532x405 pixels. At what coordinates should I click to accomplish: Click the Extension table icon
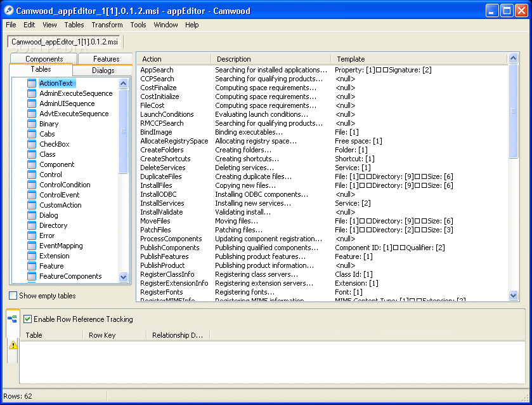pyautogui.click(x=32, y=256)
